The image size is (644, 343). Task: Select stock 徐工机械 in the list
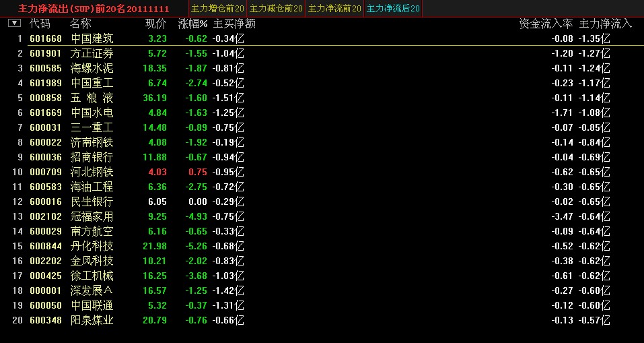point(92,276)
